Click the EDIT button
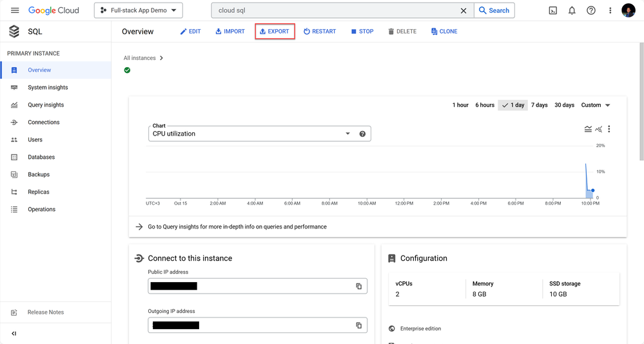The image size is (644, 344). (x=191, y=31)
